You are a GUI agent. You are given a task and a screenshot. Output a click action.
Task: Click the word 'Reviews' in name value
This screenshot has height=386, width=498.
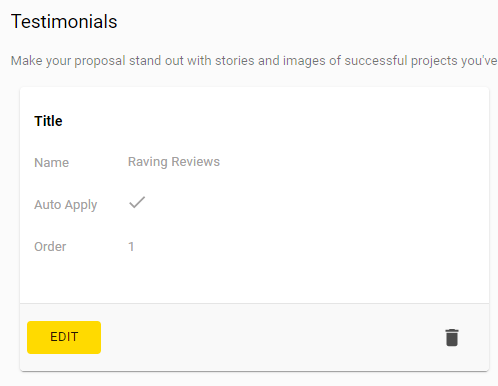coord(196,162)
